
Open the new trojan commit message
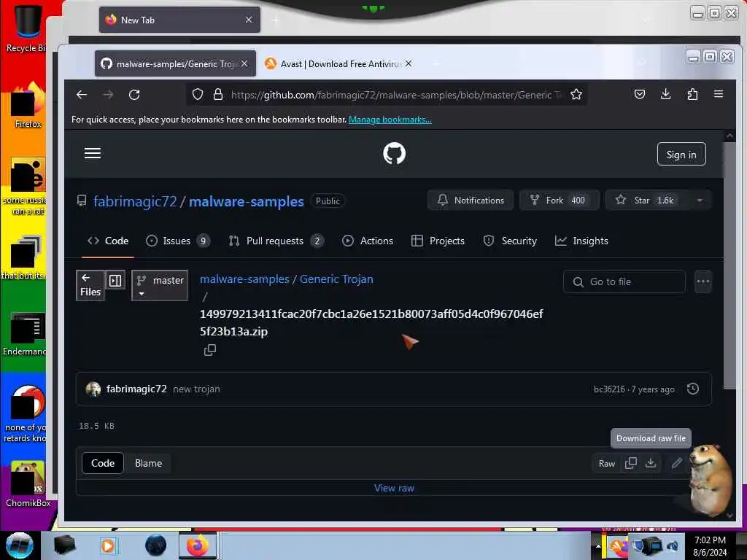tap(196, 389)
